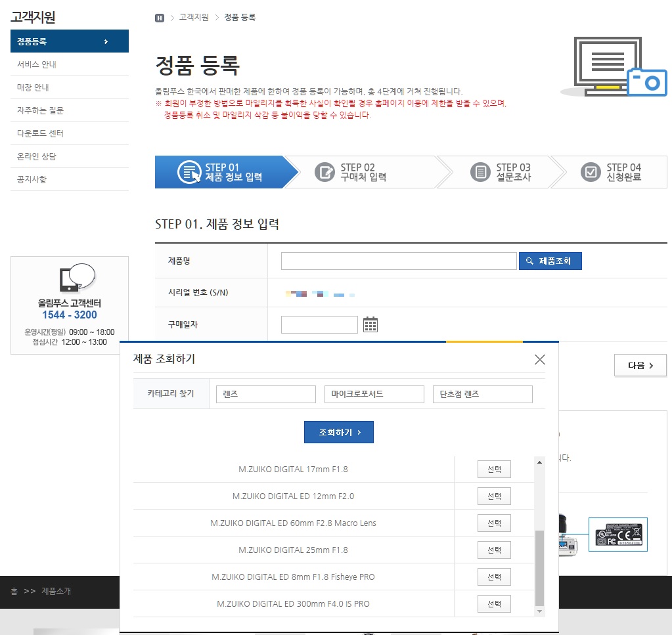672x635 pixels.
Task: Click the product list scrollbar thumb
Action: [x=539, y=568]
